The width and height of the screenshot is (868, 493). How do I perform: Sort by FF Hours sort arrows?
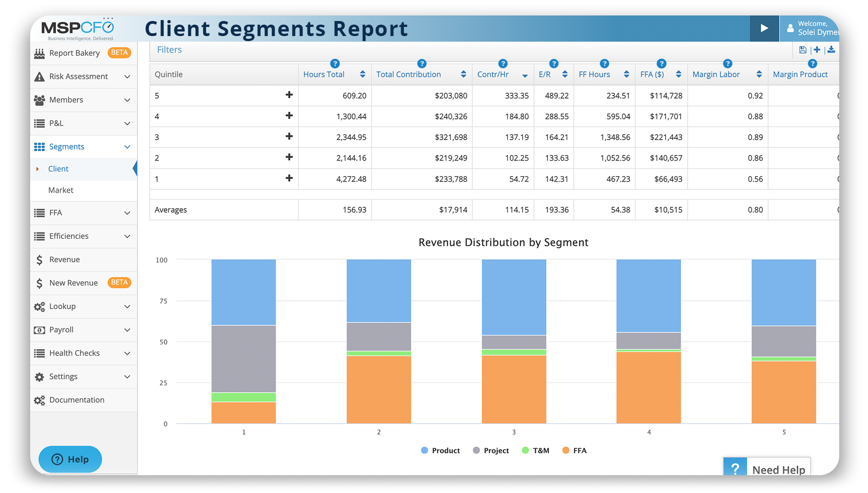click(x=626, y=74)
